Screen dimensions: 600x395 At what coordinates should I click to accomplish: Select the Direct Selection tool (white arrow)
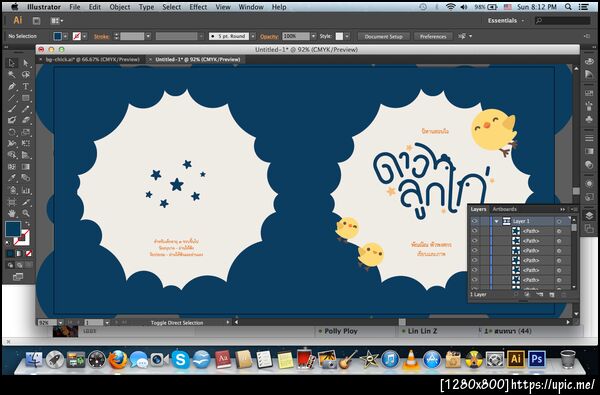click(x=25, y=63)
